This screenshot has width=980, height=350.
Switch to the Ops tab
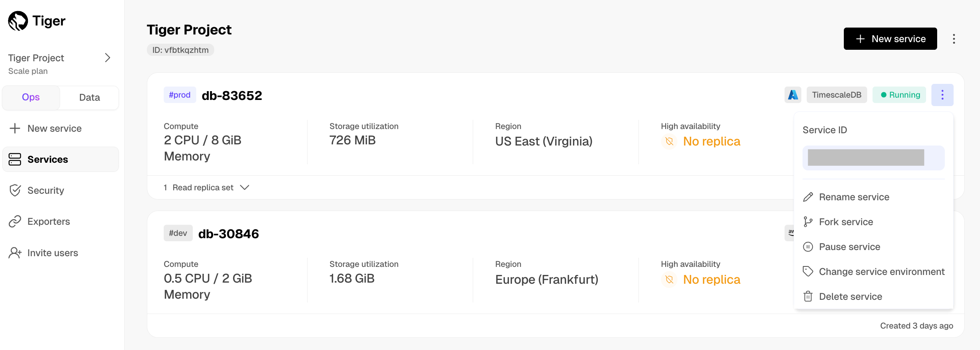click(31, 97)
